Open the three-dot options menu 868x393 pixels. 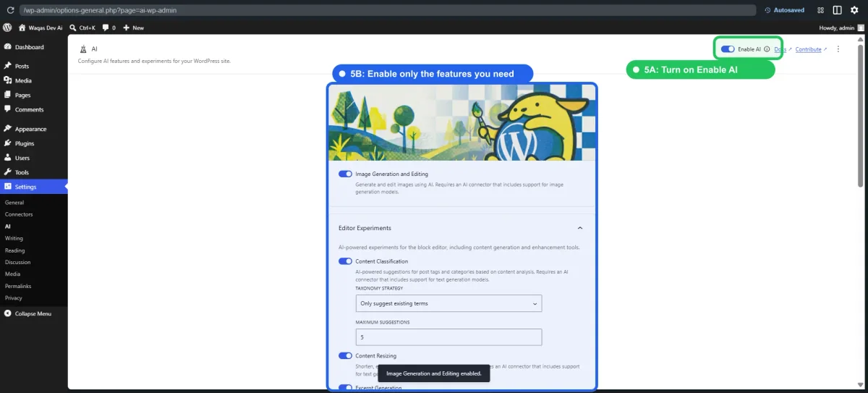point(838,49)
